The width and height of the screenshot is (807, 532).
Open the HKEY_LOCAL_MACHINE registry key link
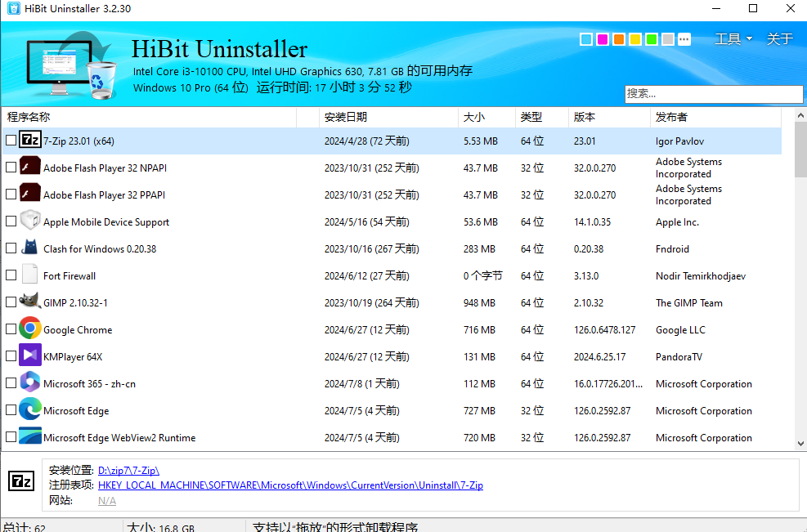pyautogui.click(x=290, y=485)
